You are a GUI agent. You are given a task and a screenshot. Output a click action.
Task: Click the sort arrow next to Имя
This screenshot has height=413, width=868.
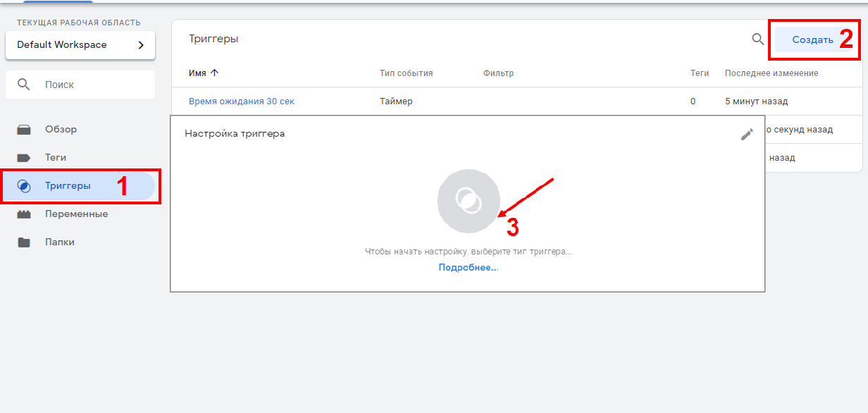pyautogui.click(x=215, y=73)
